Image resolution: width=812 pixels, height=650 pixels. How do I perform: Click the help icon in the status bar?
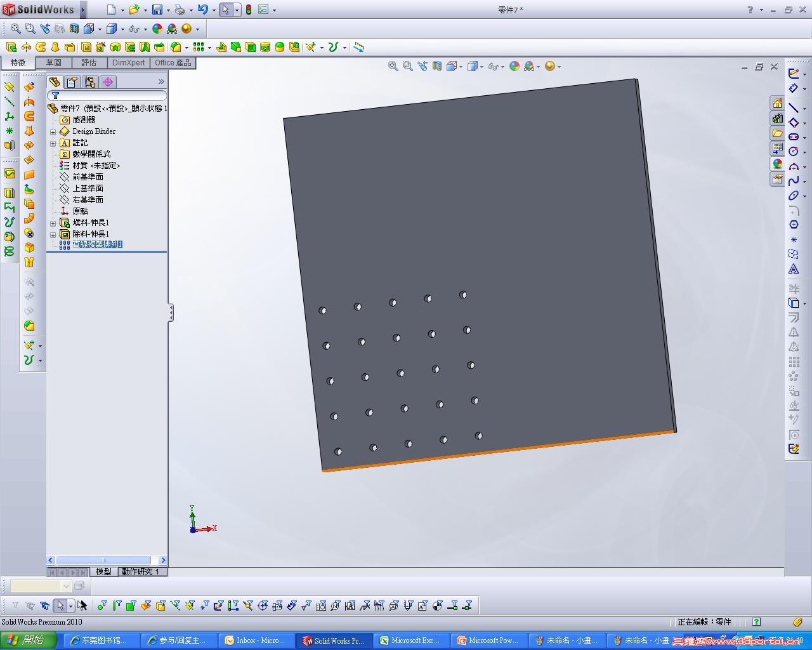756,622
